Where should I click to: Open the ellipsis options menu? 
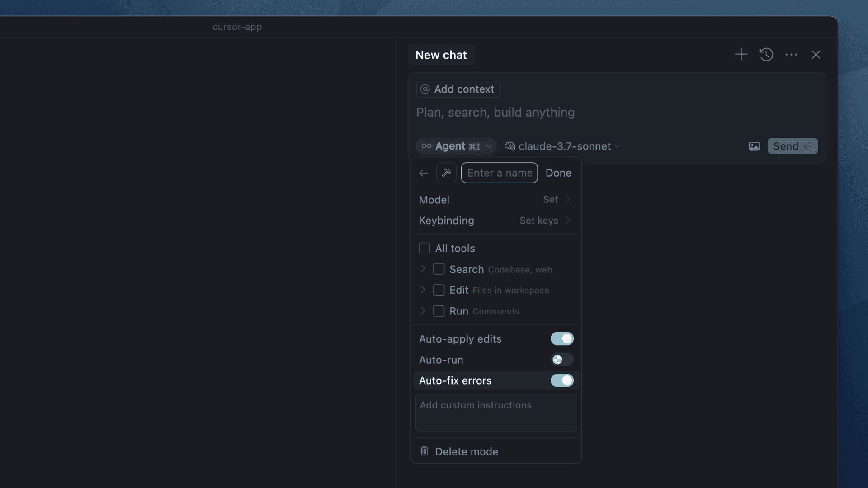tap(791, 55)
